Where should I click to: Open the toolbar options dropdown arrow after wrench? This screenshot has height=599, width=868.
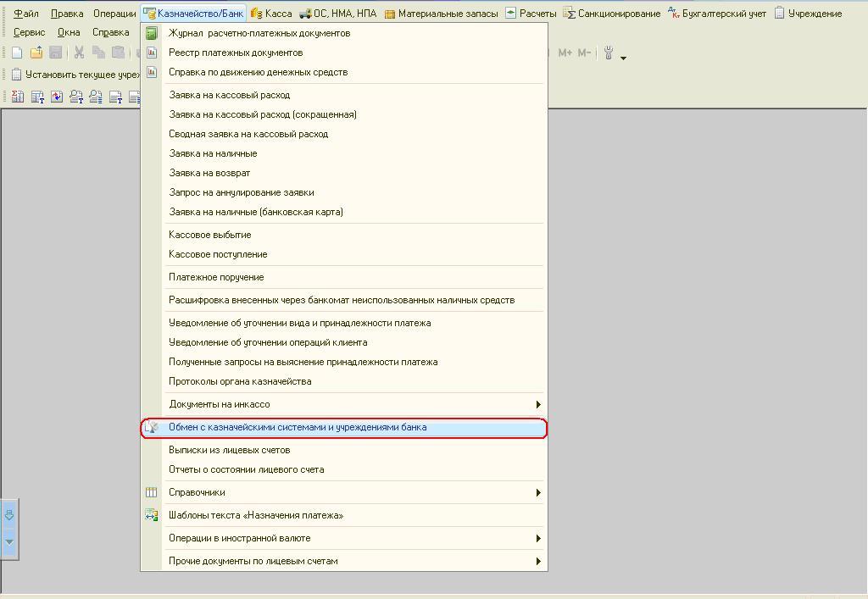[624, 58]
